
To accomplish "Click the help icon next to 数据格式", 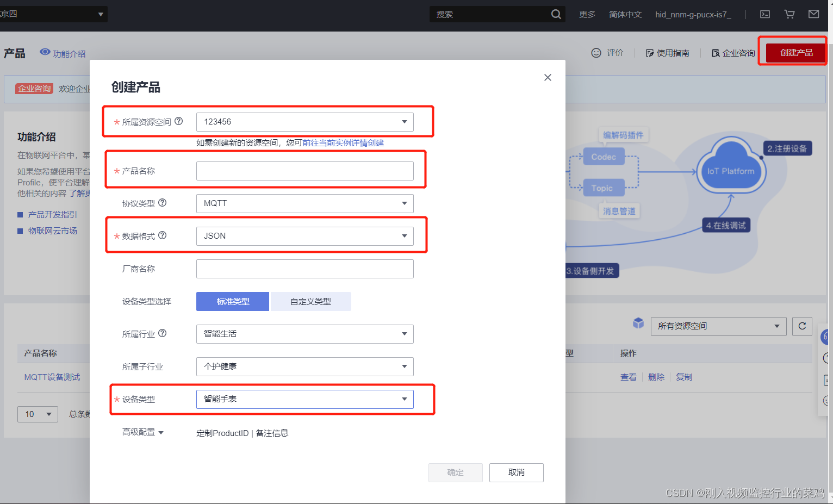I will 162,235.
